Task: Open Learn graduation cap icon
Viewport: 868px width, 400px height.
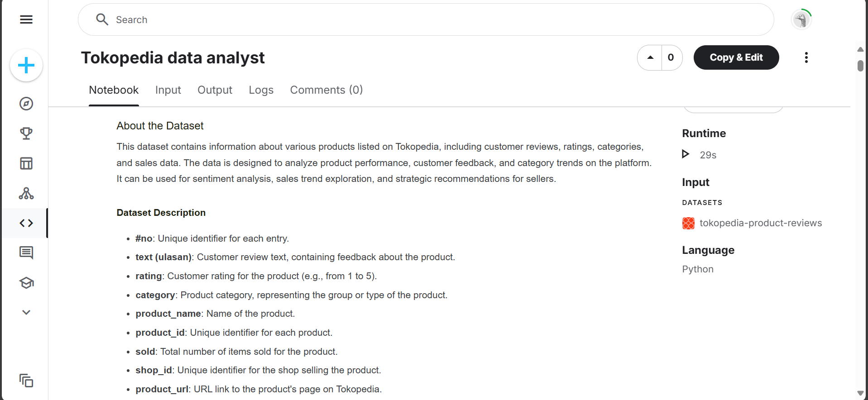Action: point(26,283)
